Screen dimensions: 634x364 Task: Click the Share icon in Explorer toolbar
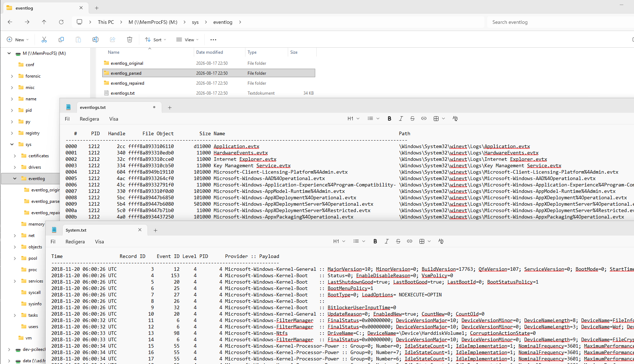(x=113, y=39)
